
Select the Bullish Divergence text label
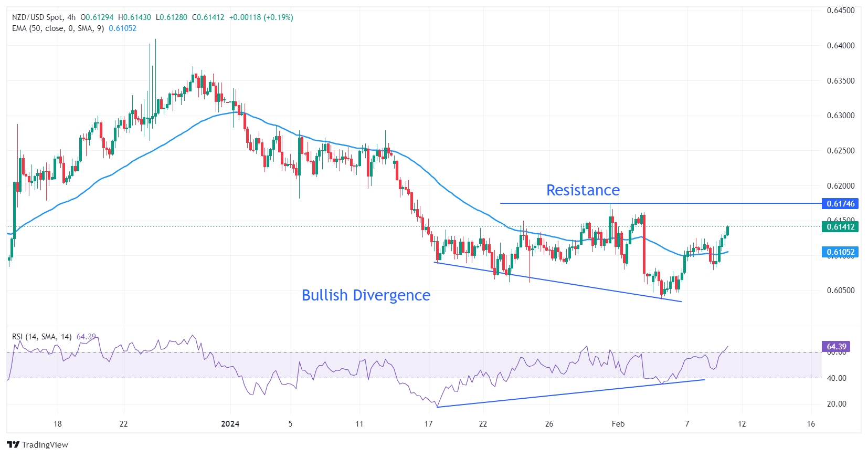[x=366, y=295]
